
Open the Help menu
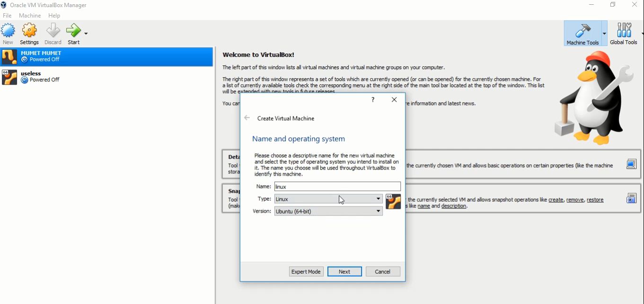pyautogui.click(x=54, y=15)
